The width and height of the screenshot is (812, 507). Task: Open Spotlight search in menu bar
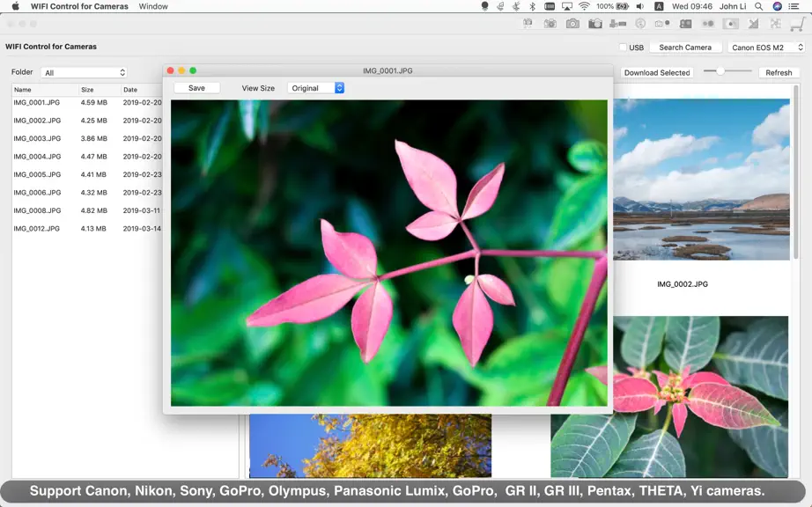tap(758, 6)
